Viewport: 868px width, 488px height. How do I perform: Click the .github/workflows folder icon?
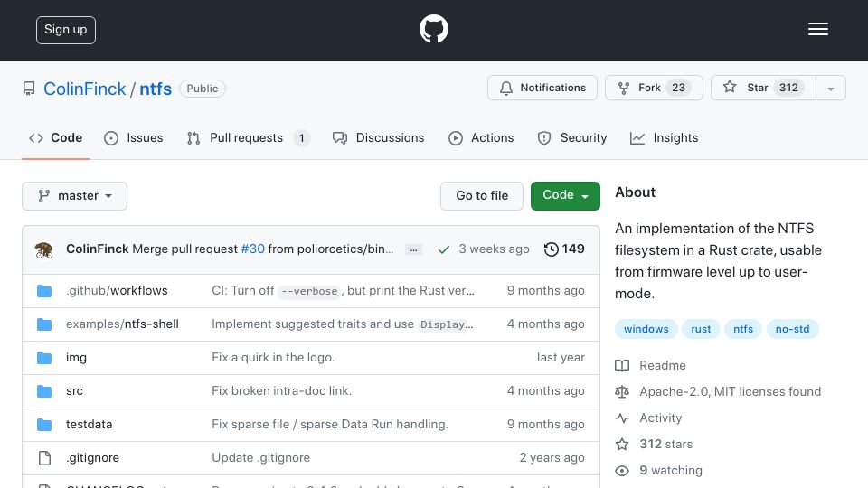[44, 291]
